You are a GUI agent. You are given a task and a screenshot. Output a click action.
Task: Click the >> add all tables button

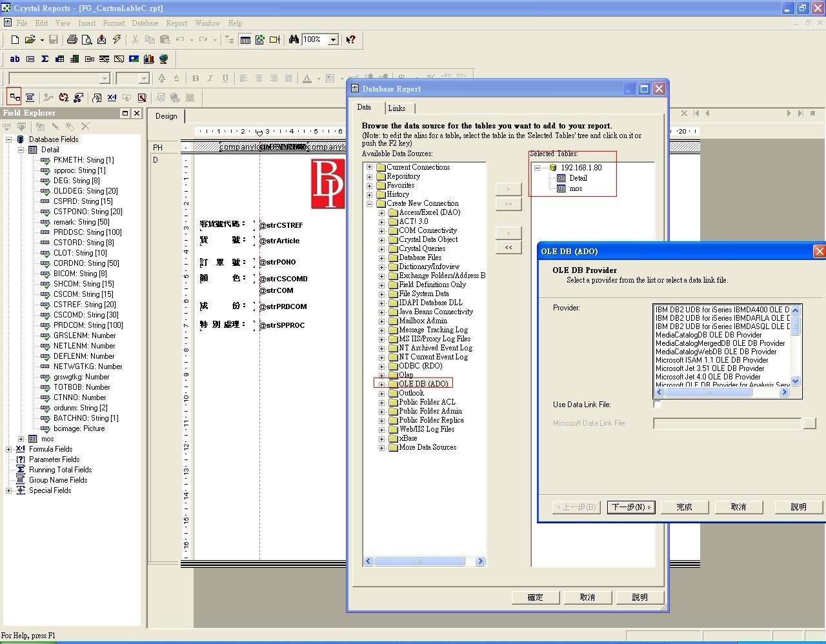pos(509,205)
